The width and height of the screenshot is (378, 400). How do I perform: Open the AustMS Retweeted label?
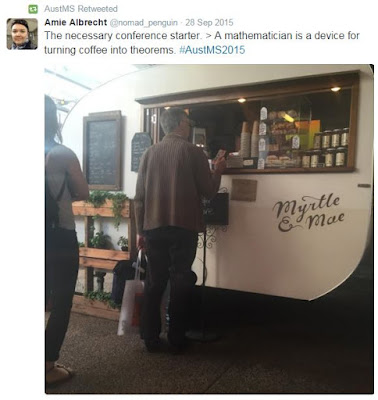81,9
